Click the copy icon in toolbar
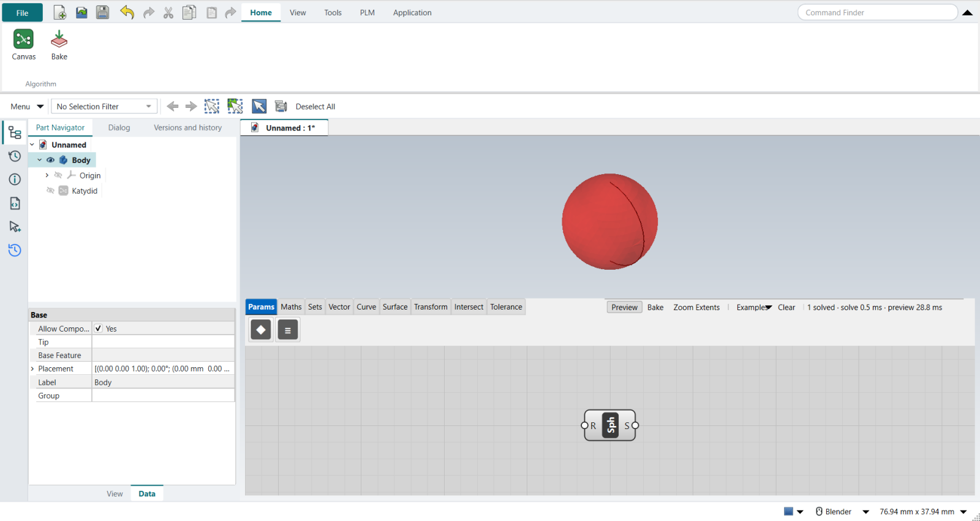The image size is (980, 521). point(189,12)
